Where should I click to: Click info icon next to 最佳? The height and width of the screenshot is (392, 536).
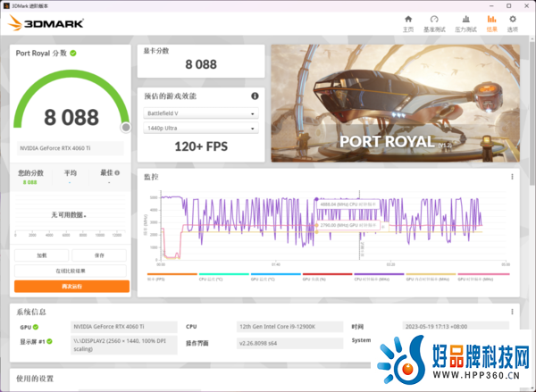click(117, 173)
